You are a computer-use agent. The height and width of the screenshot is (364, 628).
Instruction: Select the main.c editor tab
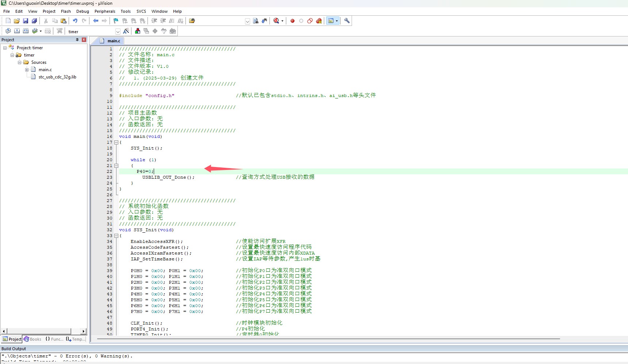(110, 41)
